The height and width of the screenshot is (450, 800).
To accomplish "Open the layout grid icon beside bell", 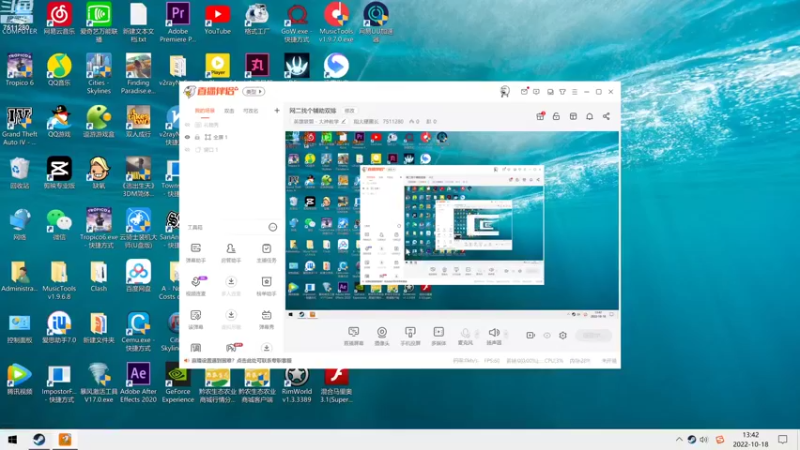I will [573, 116].
